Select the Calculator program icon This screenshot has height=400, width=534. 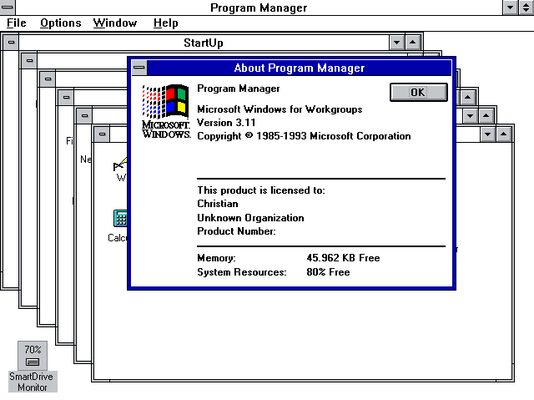[x=120, y=218]
